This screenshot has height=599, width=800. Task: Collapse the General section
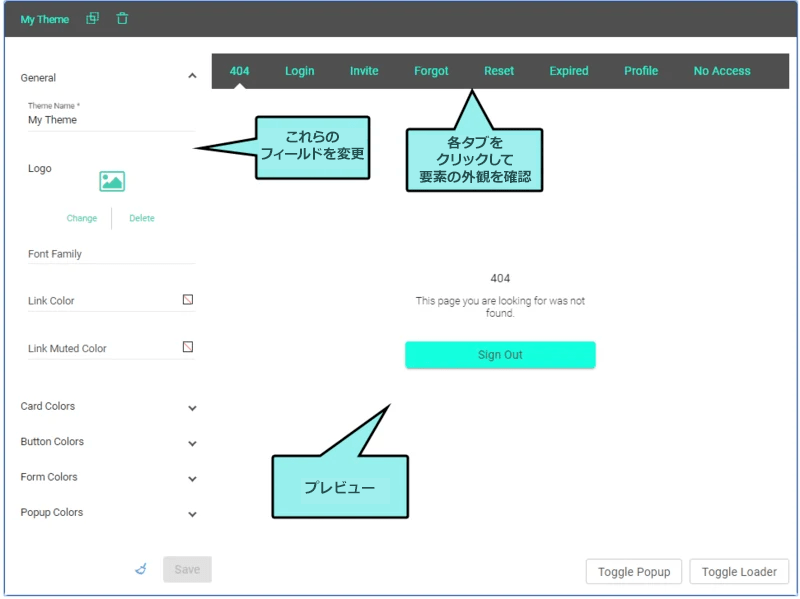click(192, 76)
